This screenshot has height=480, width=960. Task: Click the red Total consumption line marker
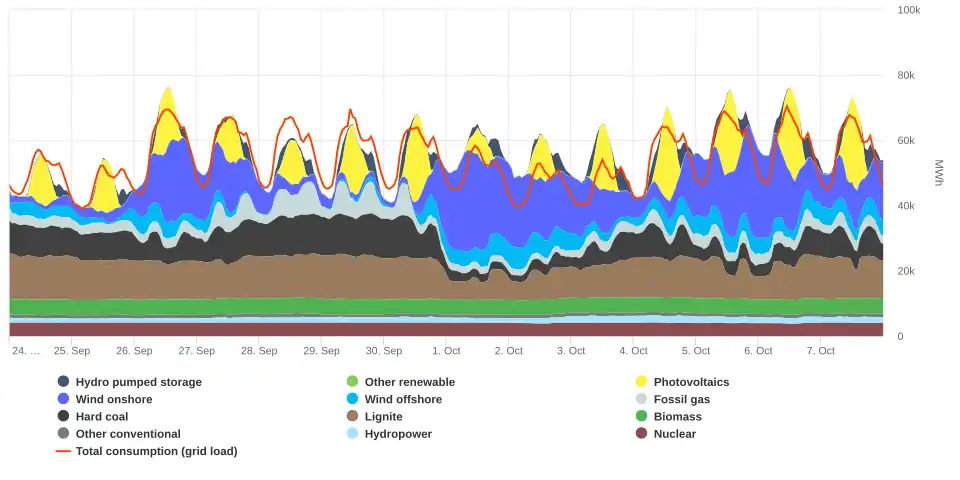(64, 451)
